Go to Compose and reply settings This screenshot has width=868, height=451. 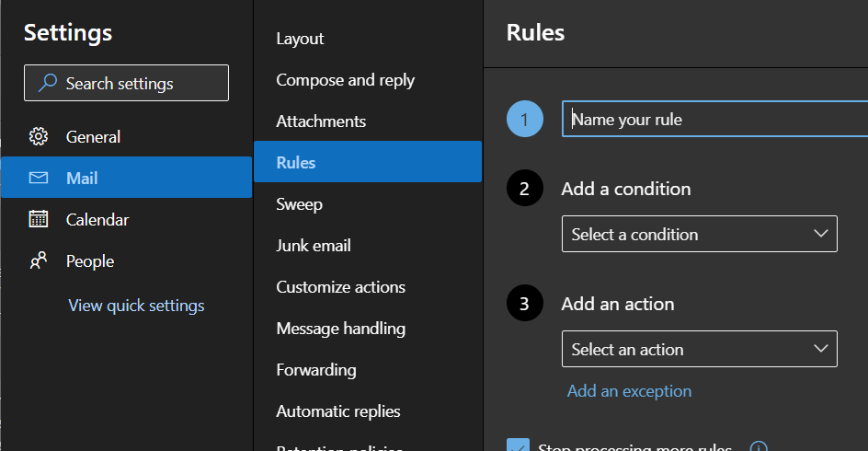pos(345,80)
